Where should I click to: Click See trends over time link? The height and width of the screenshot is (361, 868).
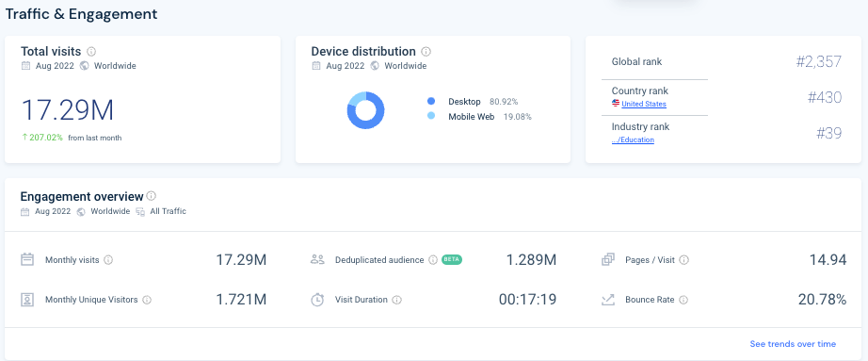pyautogui.click(x=793, y=344)
